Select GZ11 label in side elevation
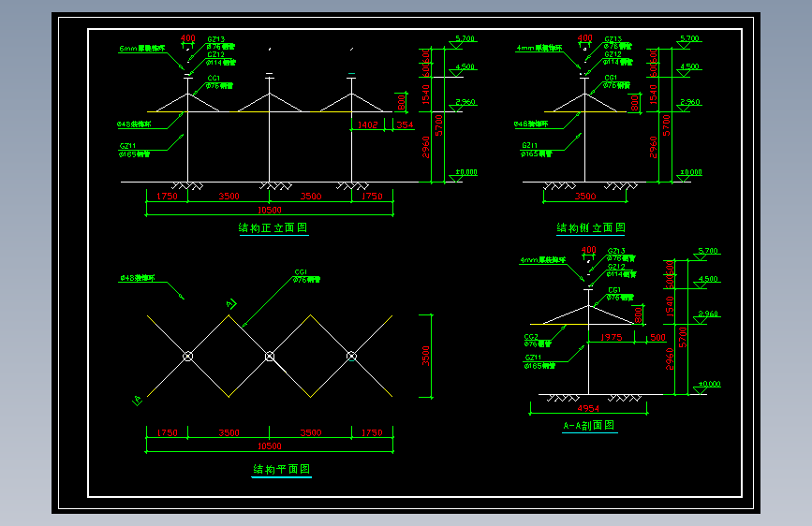Viewport: 812px width, 526px height. (529, 145)
